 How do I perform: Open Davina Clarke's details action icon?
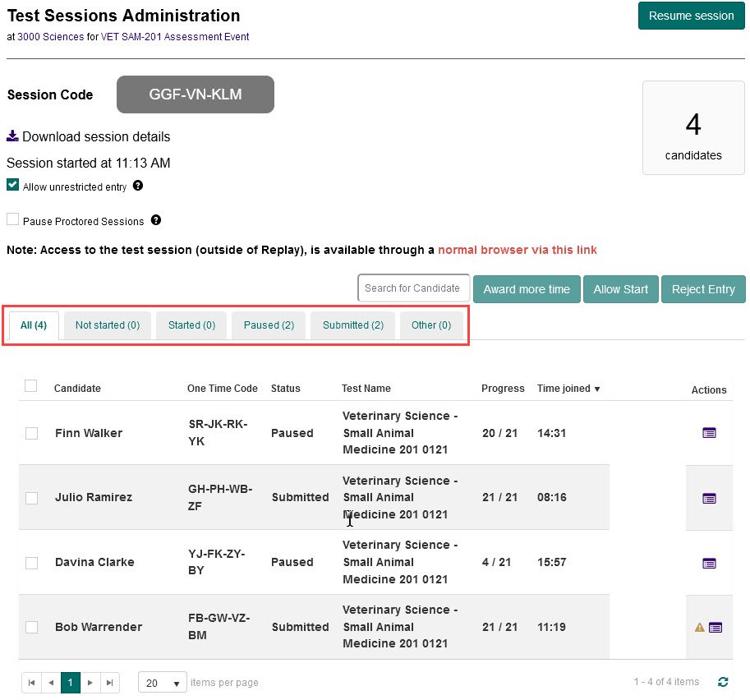coord(709,563)
